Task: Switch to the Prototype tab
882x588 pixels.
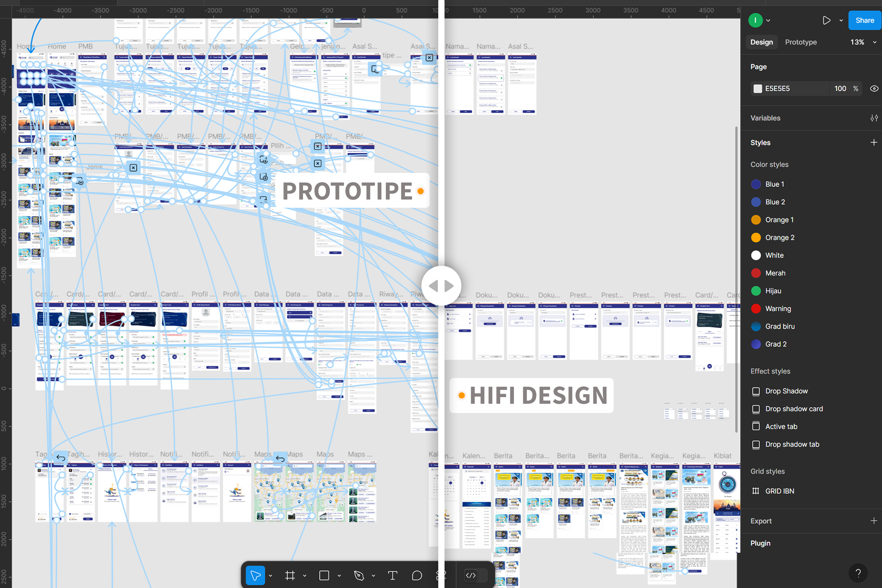Action: click(800, 42)
